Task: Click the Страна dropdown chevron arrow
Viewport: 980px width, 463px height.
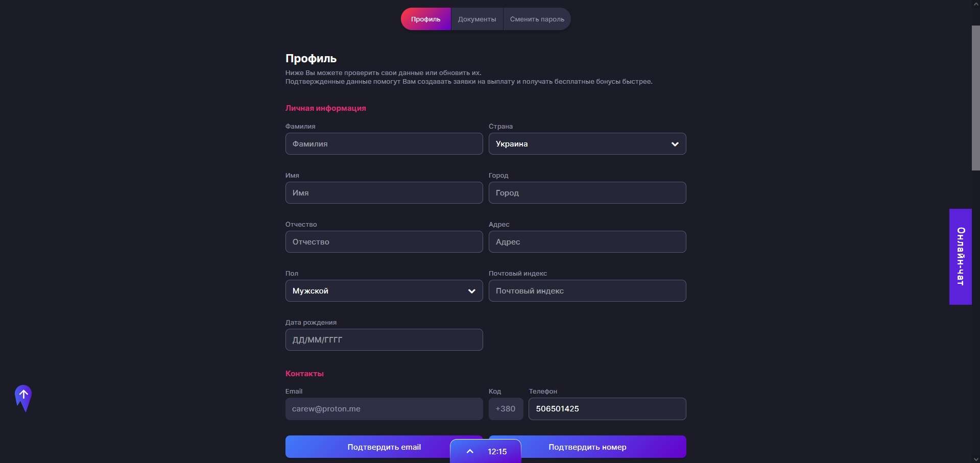Action: [675, 144]
